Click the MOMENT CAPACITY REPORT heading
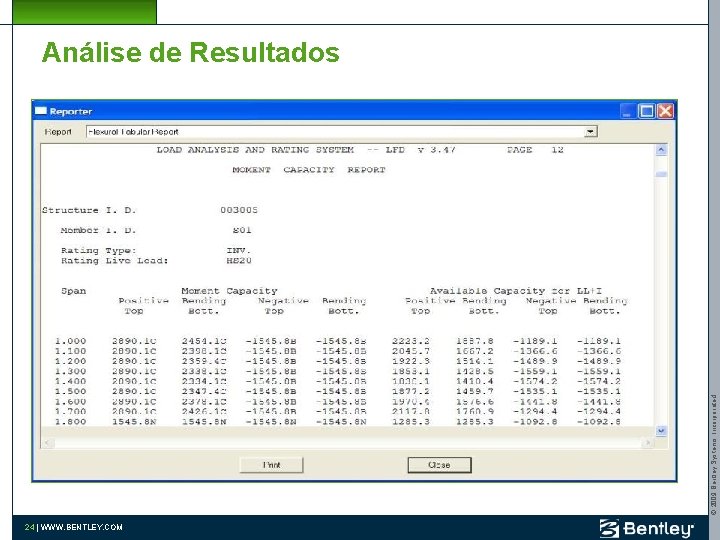The width and height of the screenshot is (720, 540). (309, 170)
